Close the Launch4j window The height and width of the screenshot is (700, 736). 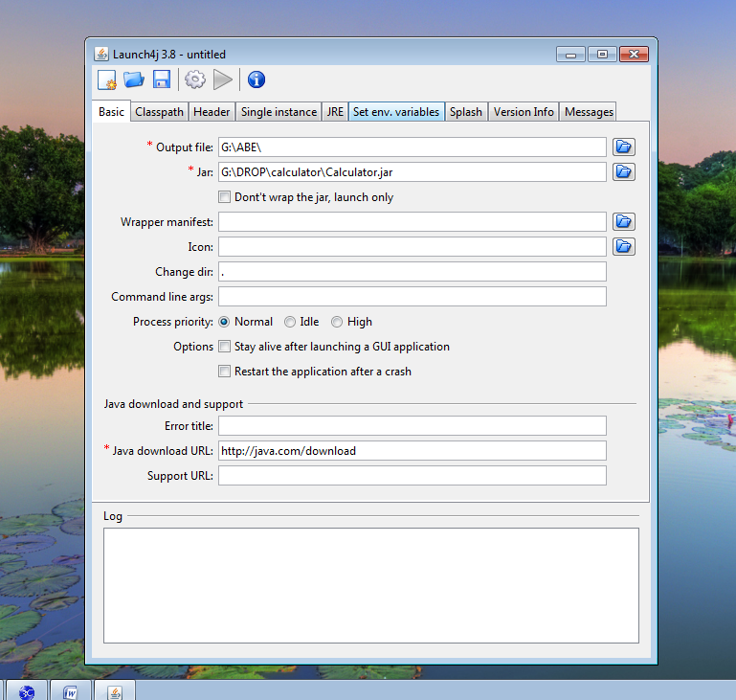click(634, 55)
